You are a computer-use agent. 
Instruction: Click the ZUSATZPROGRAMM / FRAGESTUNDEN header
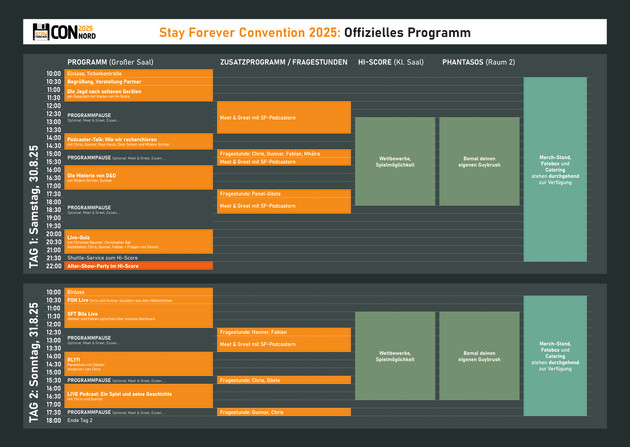(284, 62)
